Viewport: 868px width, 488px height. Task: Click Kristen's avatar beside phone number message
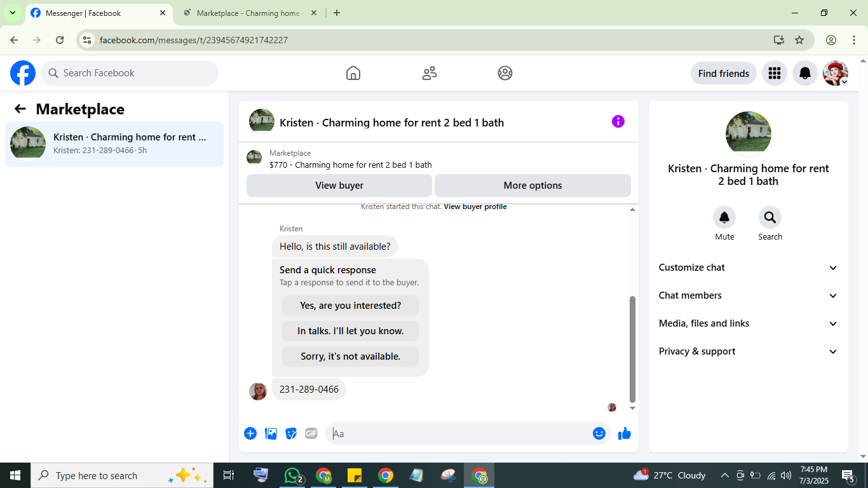pos(258,391)
